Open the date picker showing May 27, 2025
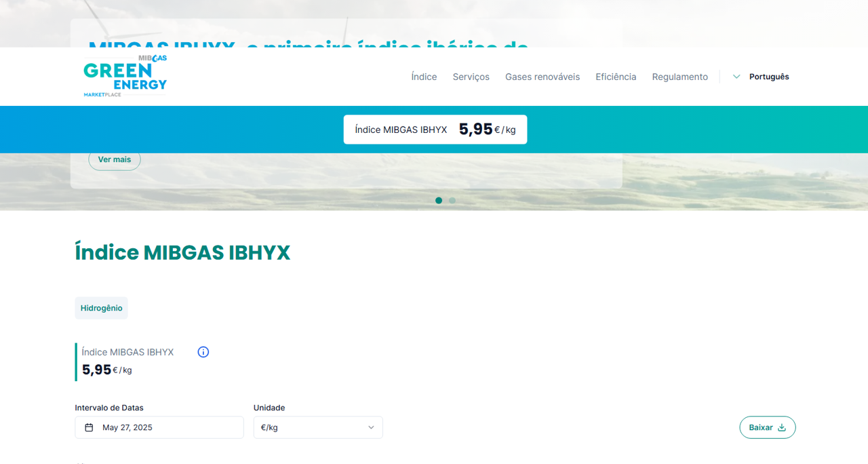Screen dimensions: 868x464 click(x=159, y=427)
